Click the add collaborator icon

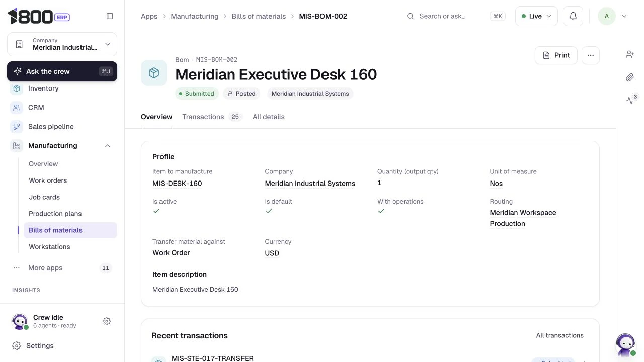630,54
